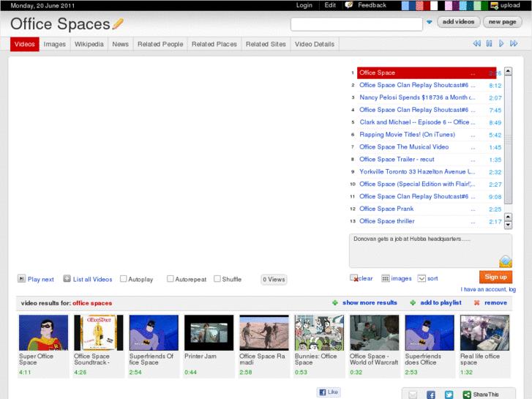
Task: Turn on the Shuffle checkbox
Action: tap(217, 279)
